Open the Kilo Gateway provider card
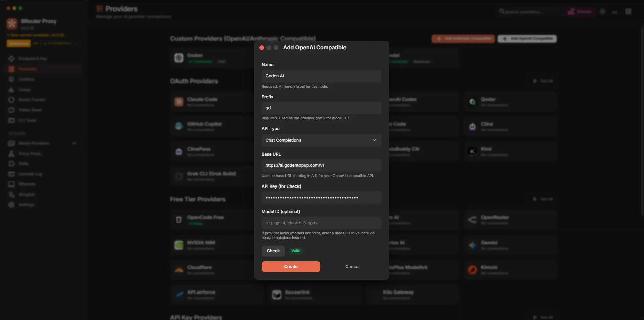644x320 pixels. 412,295
